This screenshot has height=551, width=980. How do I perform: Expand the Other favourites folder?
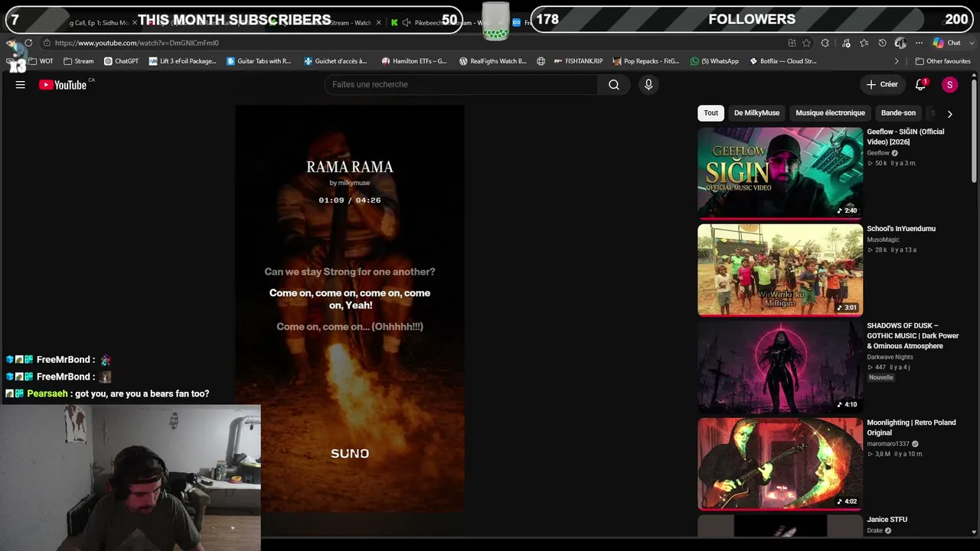pyautogui.click(x=942, y=61)
